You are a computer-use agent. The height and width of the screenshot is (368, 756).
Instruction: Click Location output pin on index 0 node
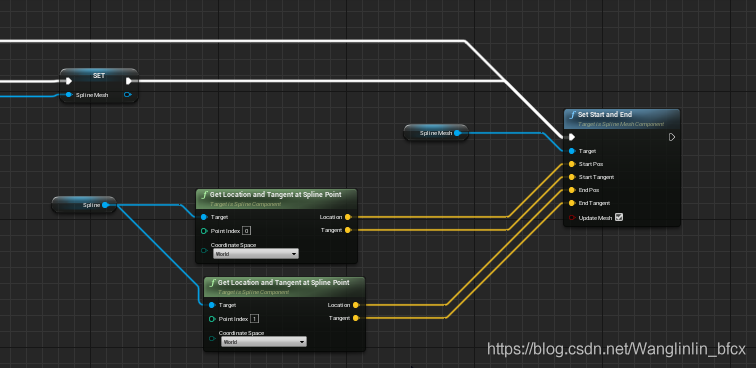pyautogui.click(x=348, y=217)
